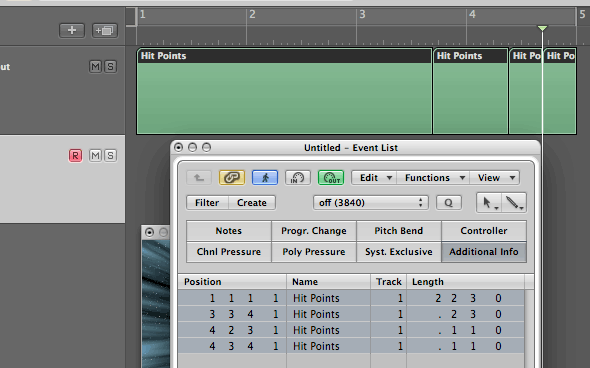Click the Length column header

point(465,282)
